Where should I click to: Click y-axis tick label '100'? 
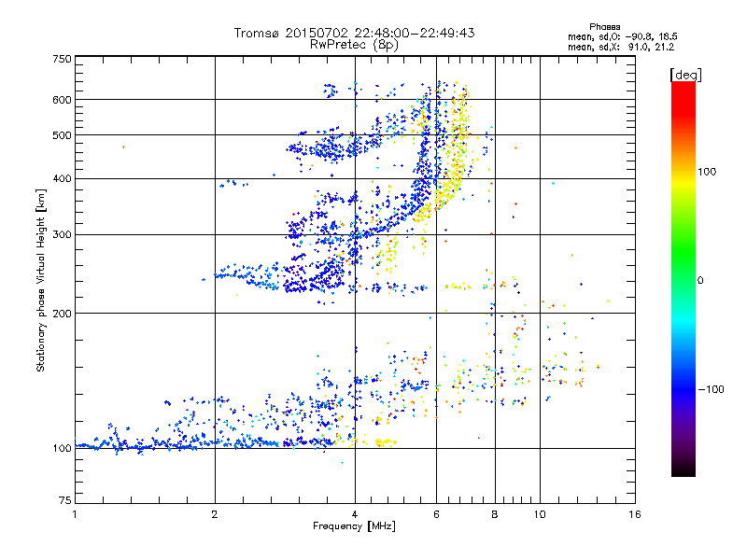click(x=62, y=449)
